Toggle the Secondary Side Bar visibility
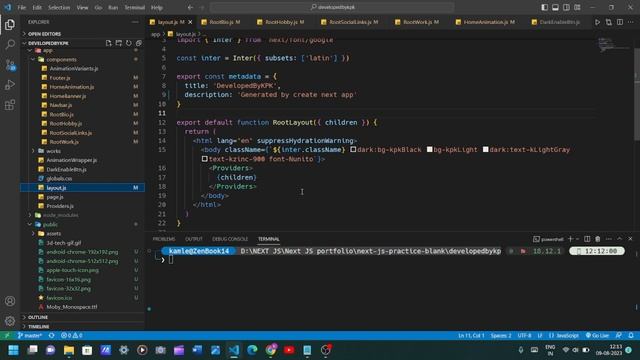Viewport: 640px width, 360px height. (x=566, y=7)
